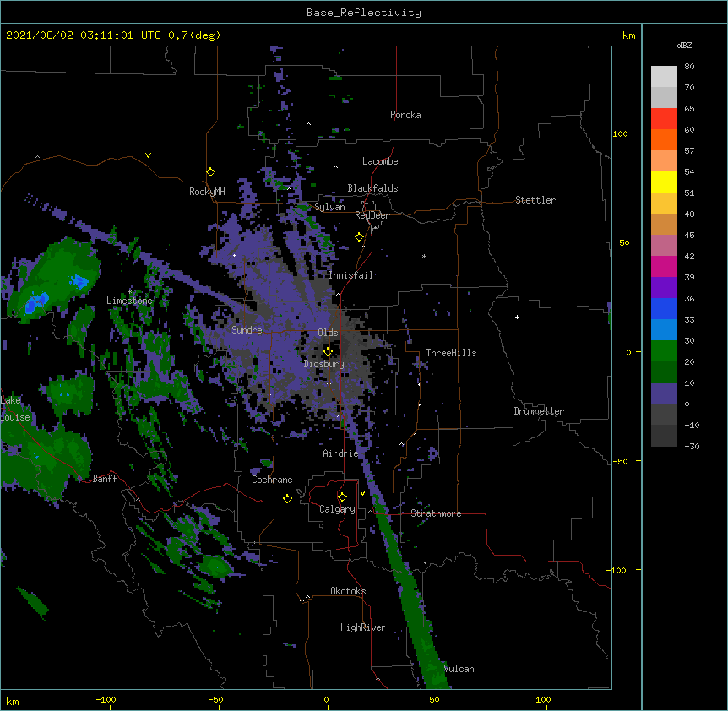Select the Calgary city label
This screenshot has width=728, height=711.
(338, 509)
